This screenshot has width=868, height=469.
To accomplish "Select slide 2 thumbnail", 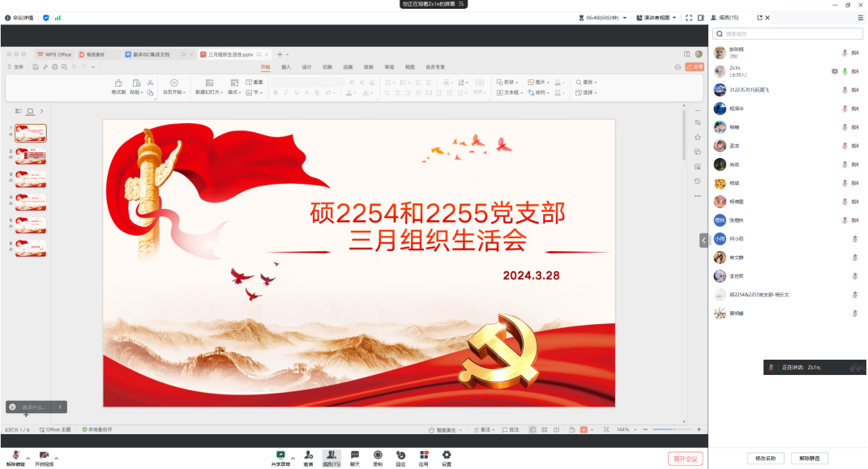I will [x=31, y=156].
